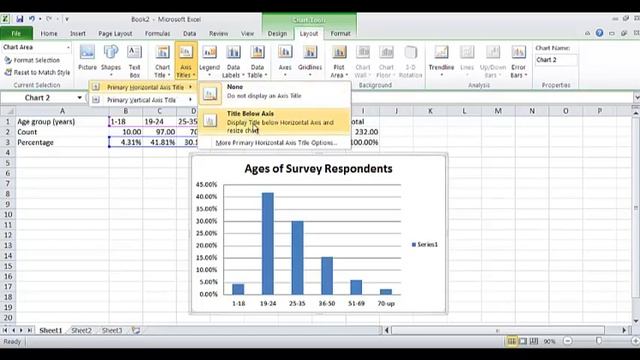This screenshot has width=640, height=360.
Task: Go to the first sheet tab arrow
Action: (5, 330)
